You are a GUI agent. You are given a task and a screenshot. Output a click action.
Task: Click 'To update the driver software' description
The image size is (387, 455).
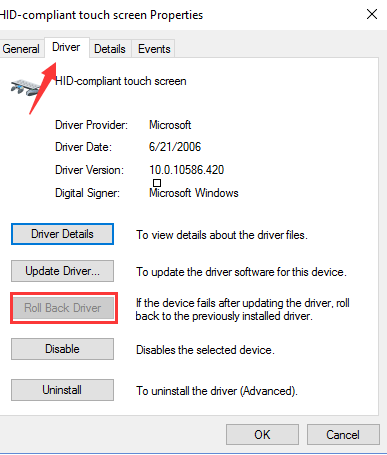click(241, 272)
